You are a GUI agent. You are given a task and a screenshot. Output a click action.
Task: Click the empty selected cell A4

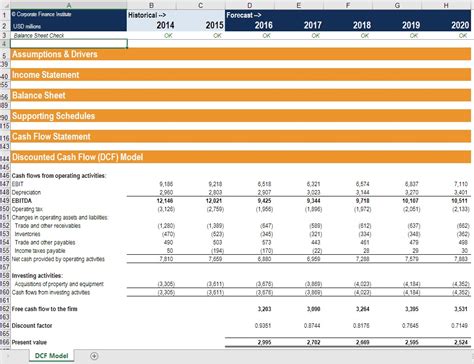click(x=69, y=44)
